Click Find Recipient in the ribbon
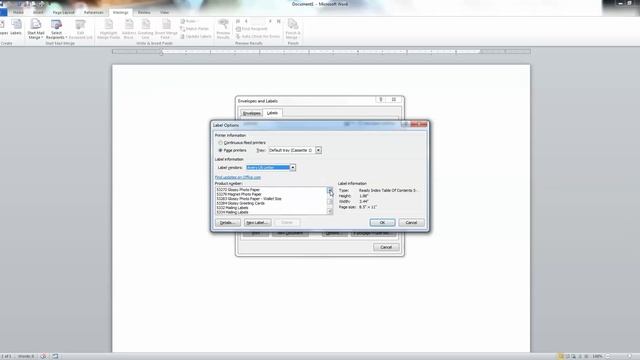 click(252, 29)
